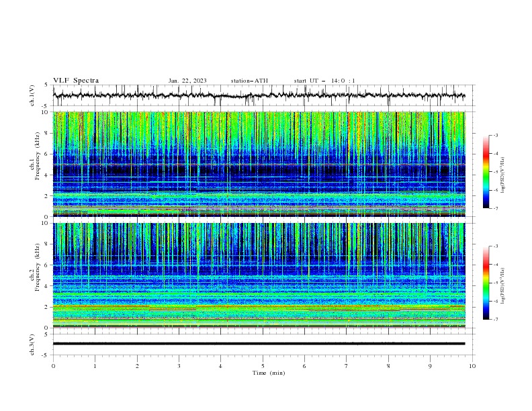
Task: Click the ch.1 voltage waveform trace
Action: pyautogui.click(x=259, y=95)
